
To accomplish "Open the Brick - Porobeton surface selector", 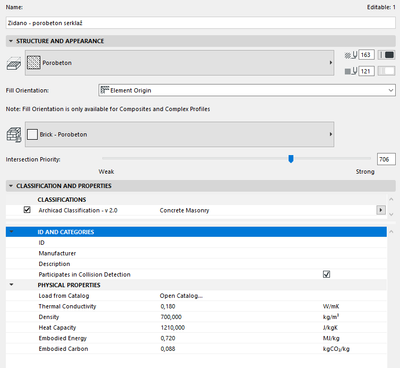I will click(x=179, y=134).
